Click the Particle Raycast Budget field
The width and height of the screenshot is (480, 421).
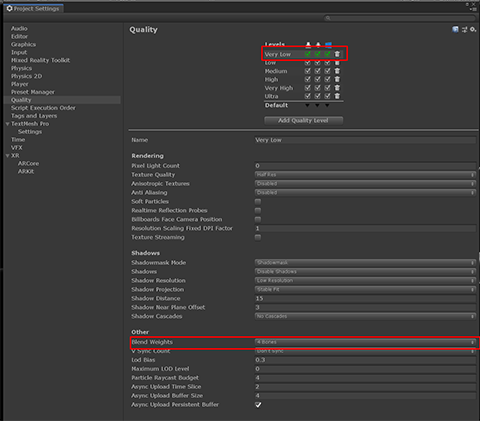coord(365,378)
